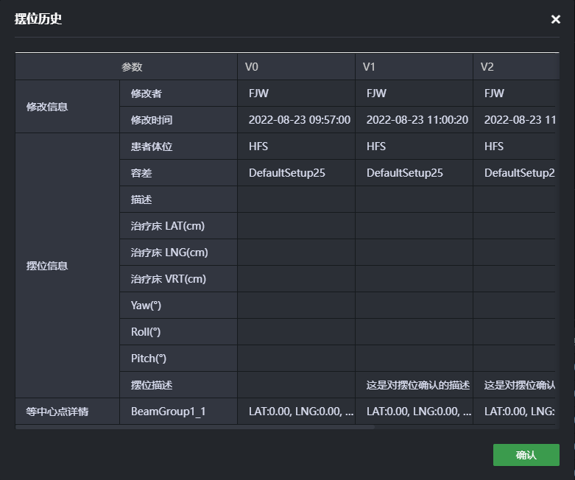Click the green 确认 button
Screen dimensions: 575x480
[x=526, y=455]
